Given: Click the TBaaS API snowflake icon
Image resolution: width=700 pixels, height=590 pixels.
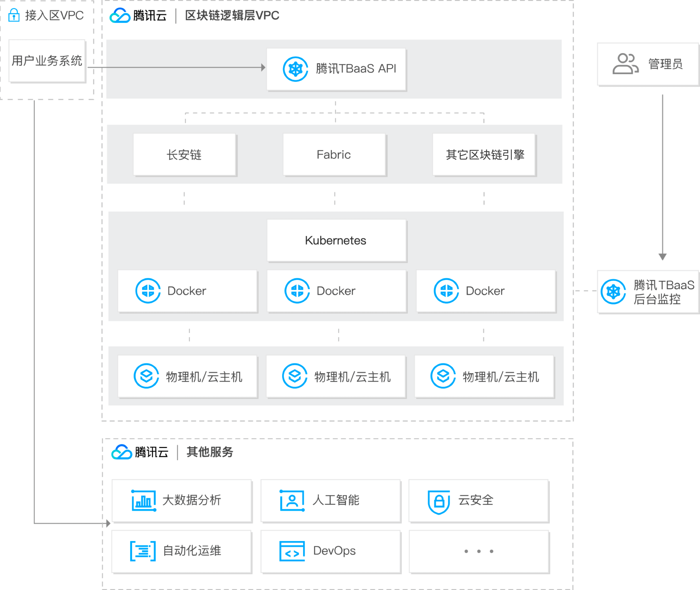Looking at the screenshot, I should point(295,69).
